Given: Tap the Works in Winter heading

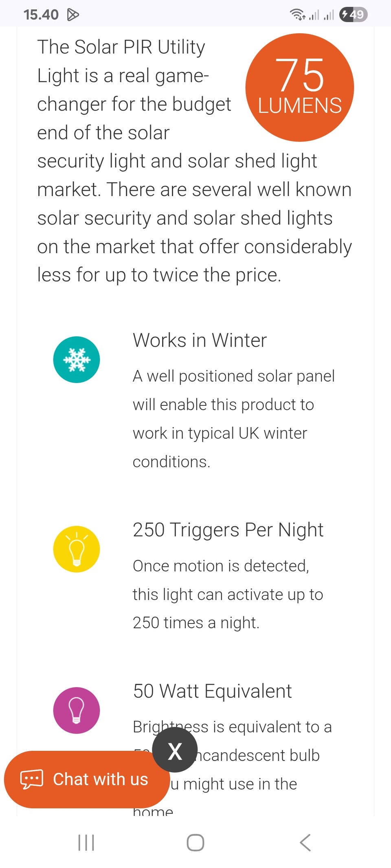Looking at the screenshot, I should [x=200, y=340].
